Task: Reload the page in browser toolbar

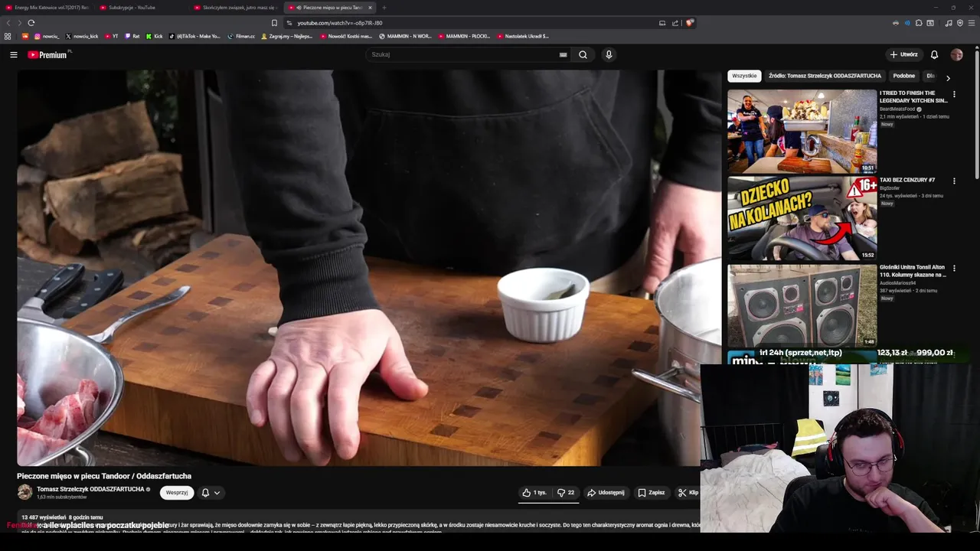Action: pos(31,23)
